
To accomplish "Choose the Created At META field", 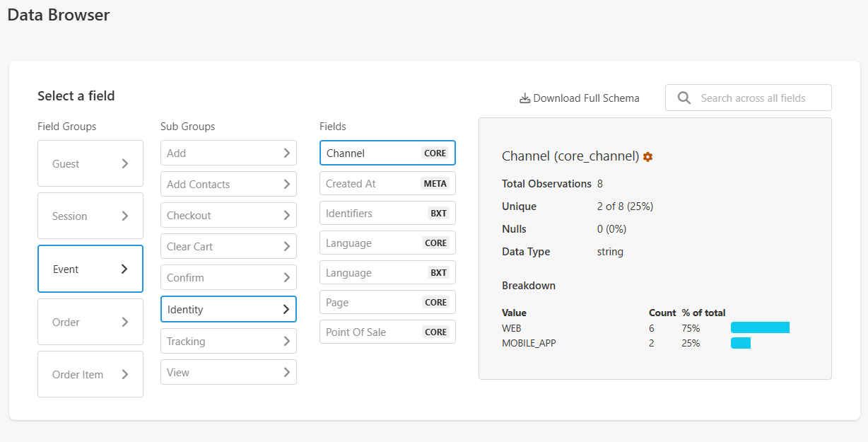I will coord(387,183).
